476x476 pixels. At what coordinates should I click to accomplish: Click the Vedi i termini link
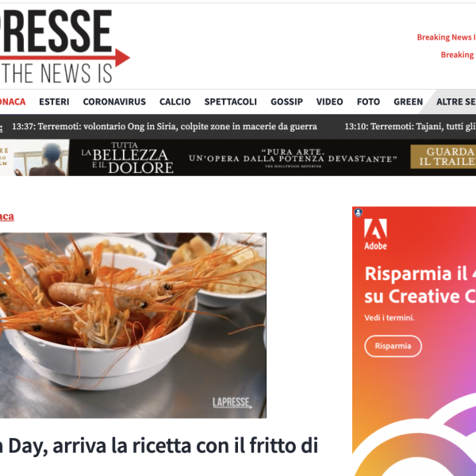390,318
